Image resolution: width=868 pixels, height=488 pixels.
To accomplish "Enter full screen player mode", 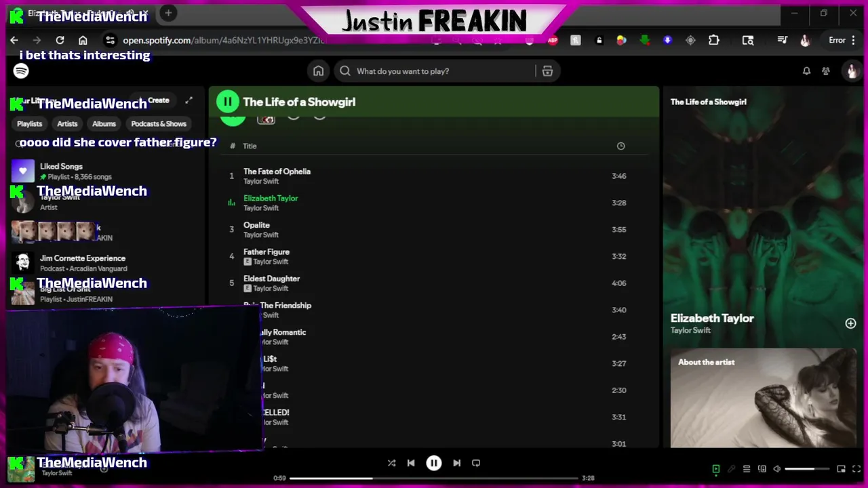I will pyautogui.click(x=856, y=469).
